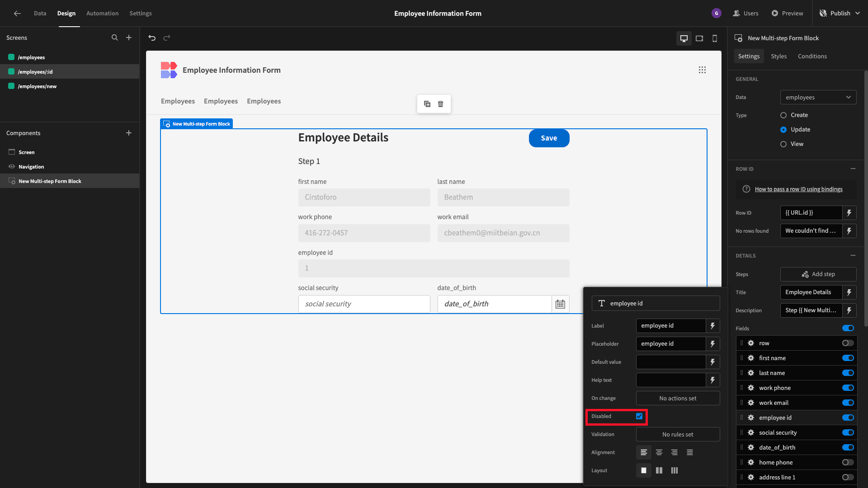Select the Update type radio
Image resolution: width=868 pixels, height=488 pixels.
tap(783, 130)
